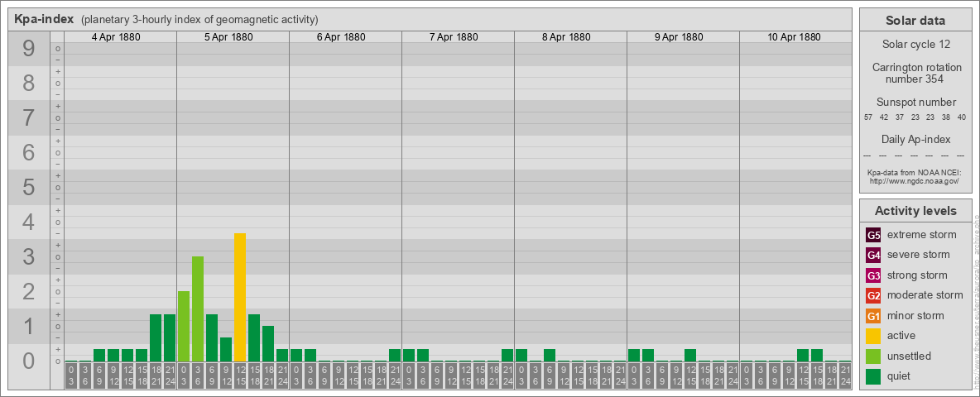The width and height of the screenshot is (980, 397).
Task: Click the G3 strong storm legend icon
Action: 873,275
